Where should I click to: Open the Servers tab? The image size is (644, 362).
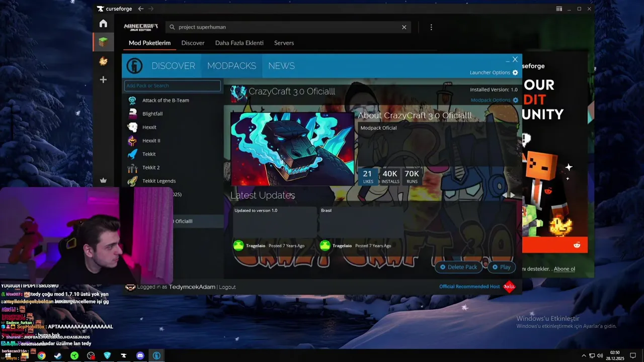click(x=284, y=43)
